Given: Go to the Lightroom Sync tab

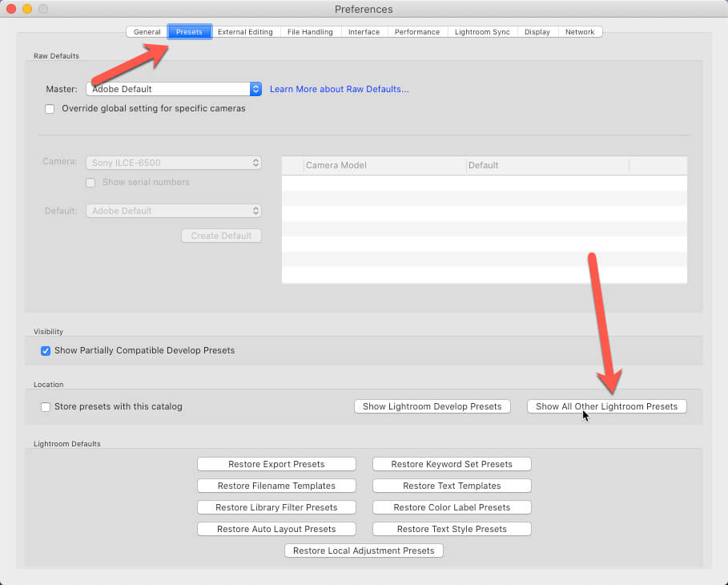Looking at the screenshot, I should point(481,32).
